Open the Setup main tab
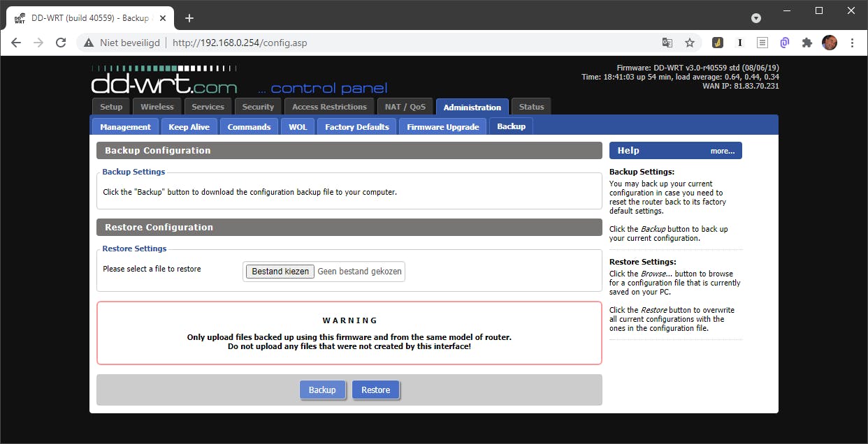Screen dimensions: 868x444 click(111, 107)
